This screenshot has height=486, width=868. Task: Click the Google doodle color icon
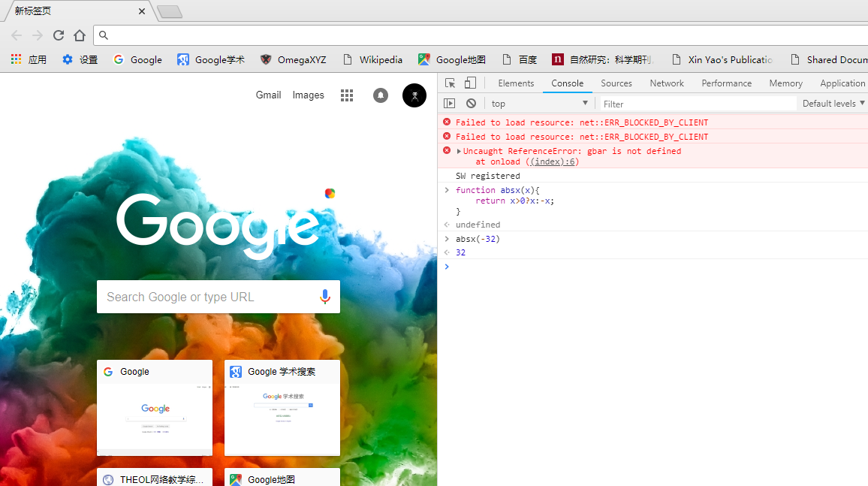pyautogui.click(x=330, y=193)
